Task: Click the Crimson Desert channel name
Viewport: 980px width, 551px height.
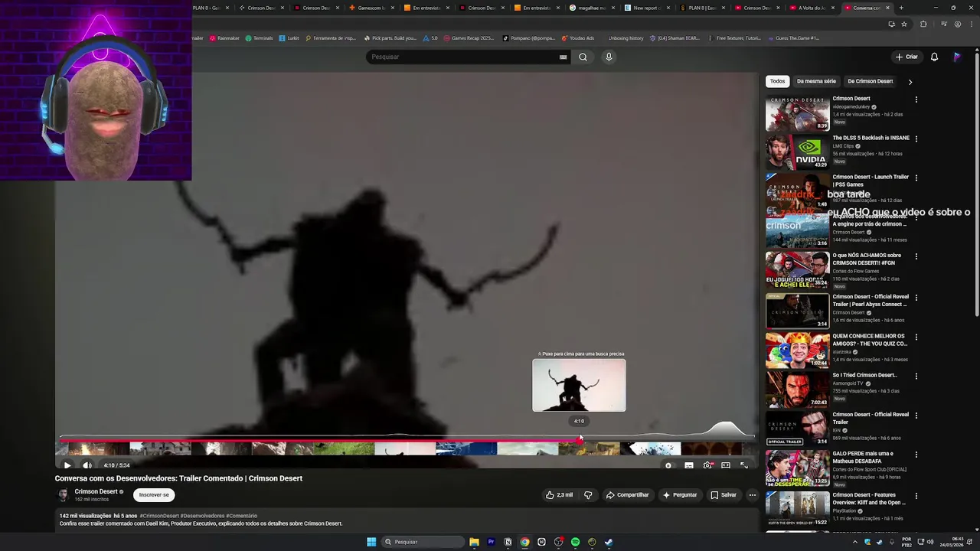Action: (96, 492)
